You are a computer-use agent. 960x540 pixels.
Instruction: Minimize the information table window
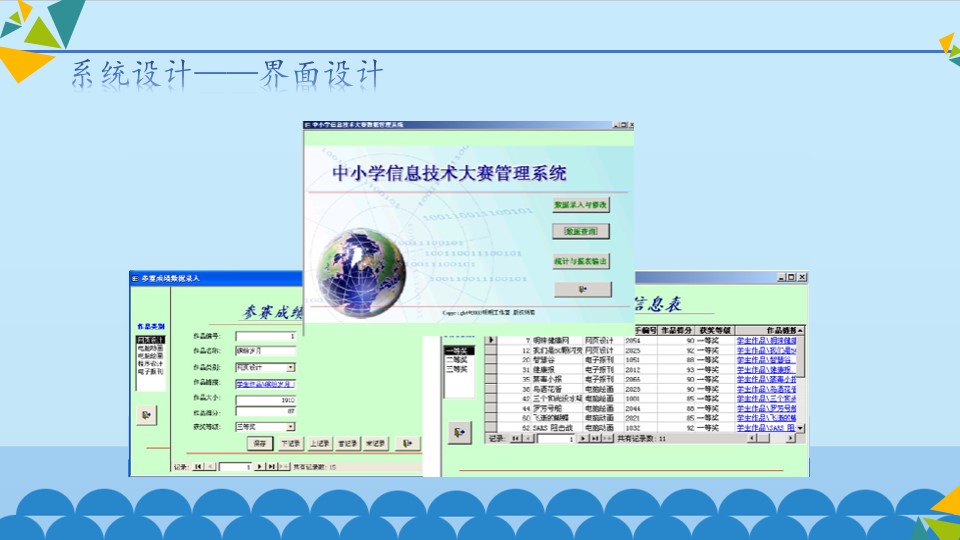tap(781, 277)
